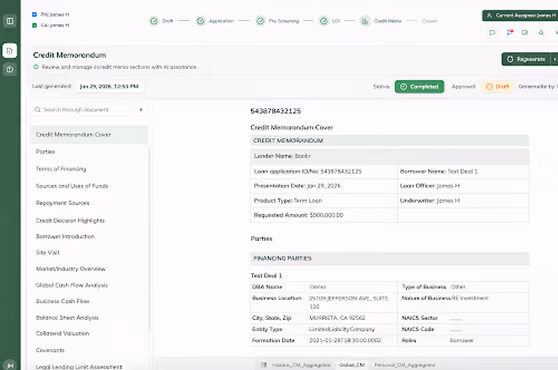
Task: Click loan number 543878432125 heading
Action: pos(276,111)
